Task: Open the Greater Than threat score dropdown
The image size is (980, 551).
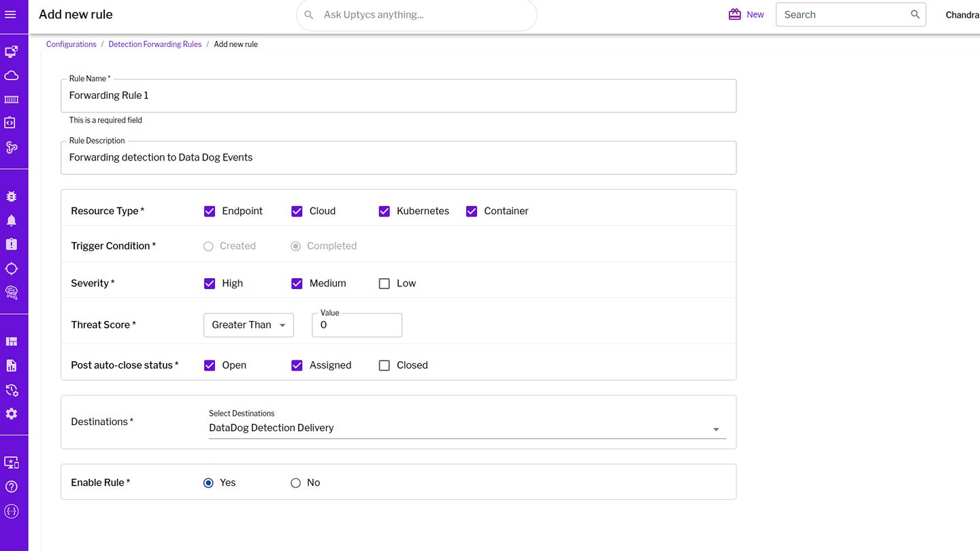Action: coord(248,325)
